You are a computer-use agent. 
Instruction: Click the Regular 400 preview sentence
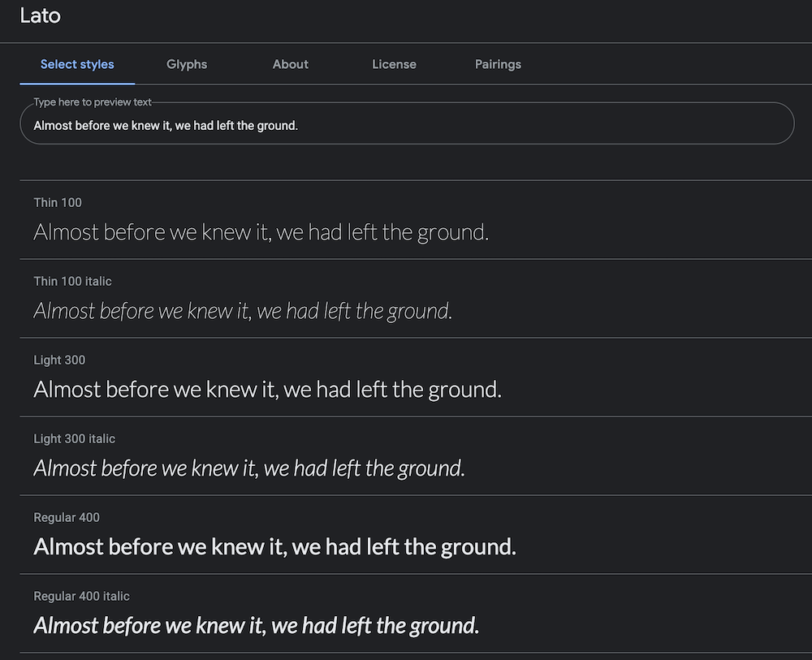(x=274, y=547)
